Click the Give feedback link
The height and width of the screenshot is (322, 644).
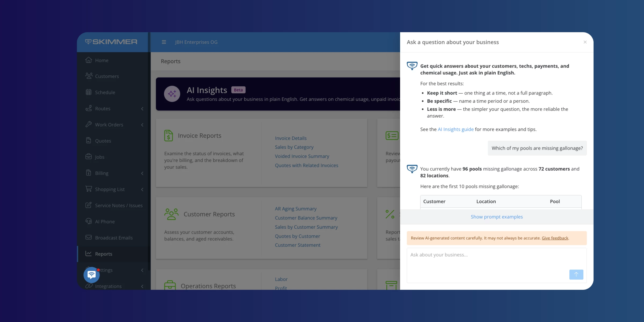click(555, 238)
